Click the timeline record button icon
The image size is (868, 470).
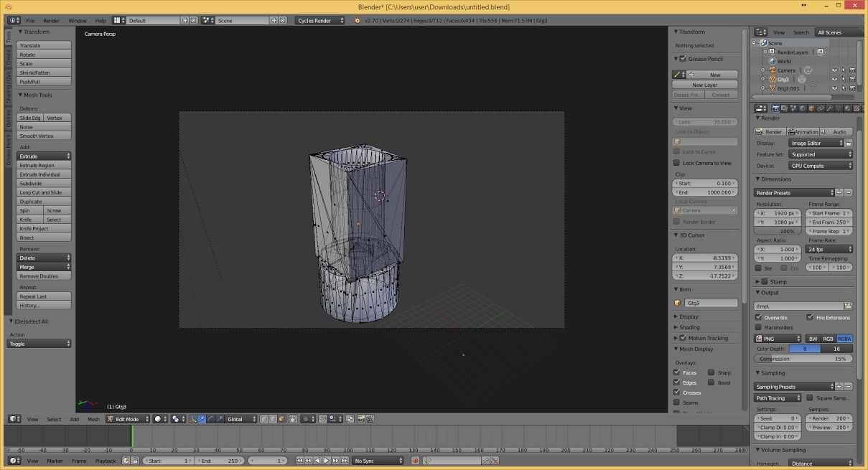(415, 461)
